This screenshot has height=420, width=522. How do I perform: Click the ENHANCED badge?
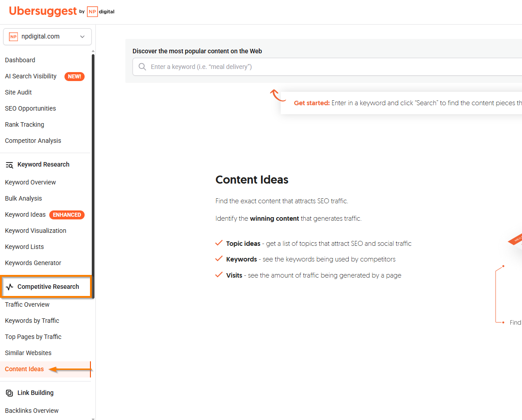pyautogui.click(x=67, y=215)
